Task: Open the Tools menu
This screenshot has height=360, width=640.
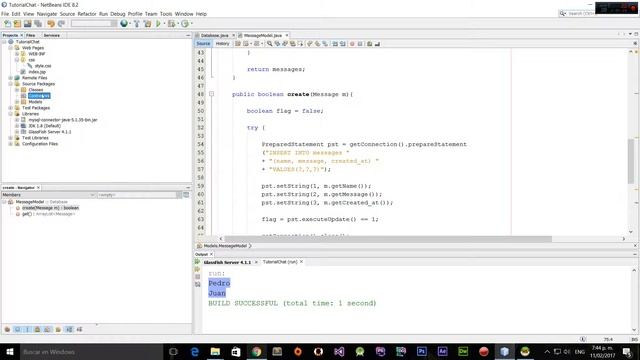Action: (166, 14)
